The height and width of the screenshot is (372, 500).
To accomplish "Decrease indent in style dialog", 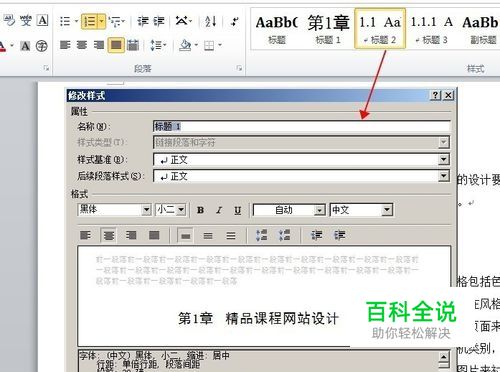I will (x=316, y=235).
